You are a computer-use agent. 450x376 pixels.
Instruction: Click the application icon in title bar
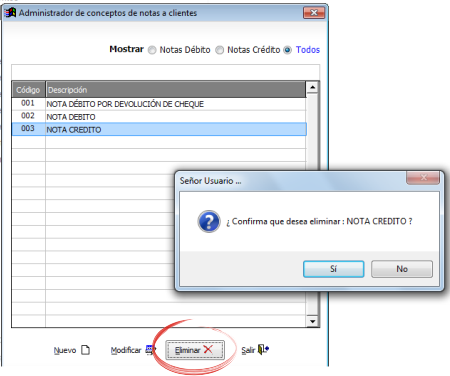(10, 13)
